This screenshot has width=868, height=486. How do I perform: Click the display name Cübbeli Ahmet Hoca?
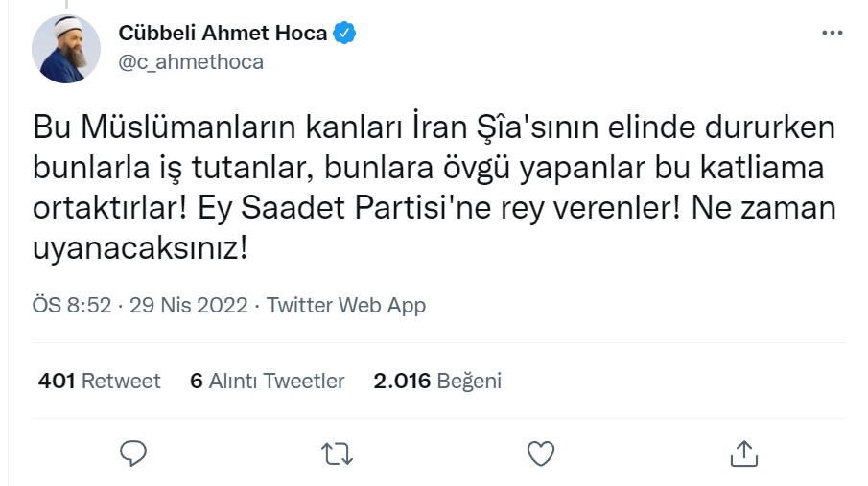(x=223, y=35)
